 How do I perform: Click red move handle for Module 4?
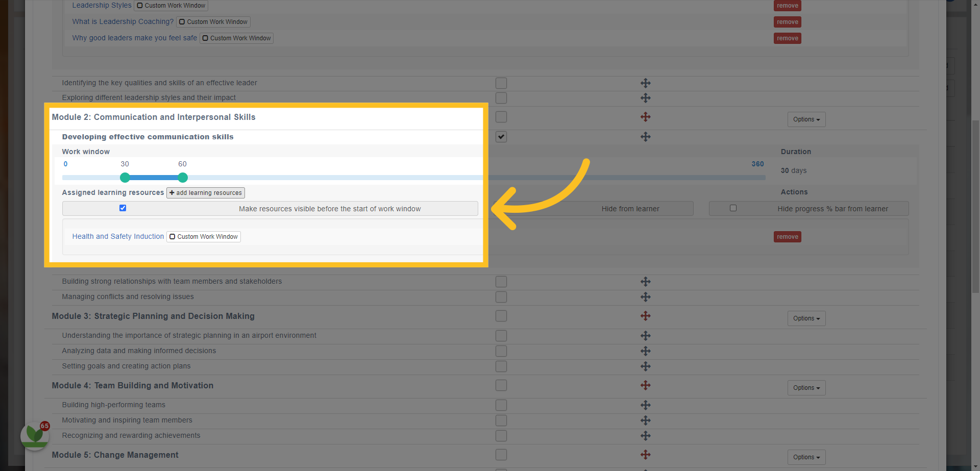point(645,385)
